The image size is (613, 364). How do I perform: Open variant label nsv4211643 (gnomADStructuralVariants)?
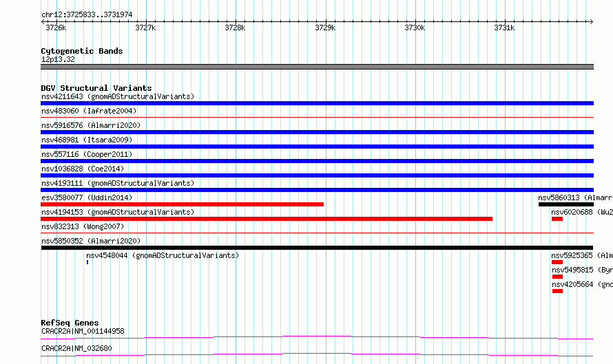pyautogui.click(x=118, y=96)
